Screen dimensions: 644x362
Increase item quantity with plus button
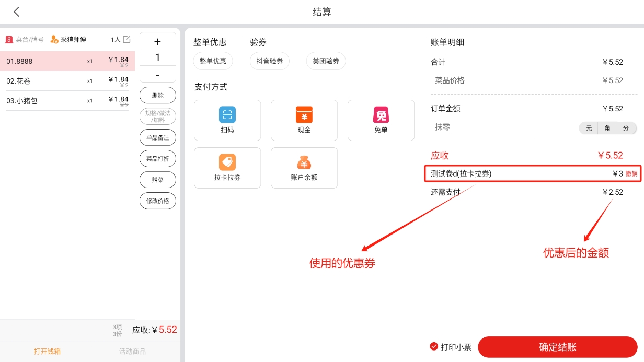pos(157,42)
